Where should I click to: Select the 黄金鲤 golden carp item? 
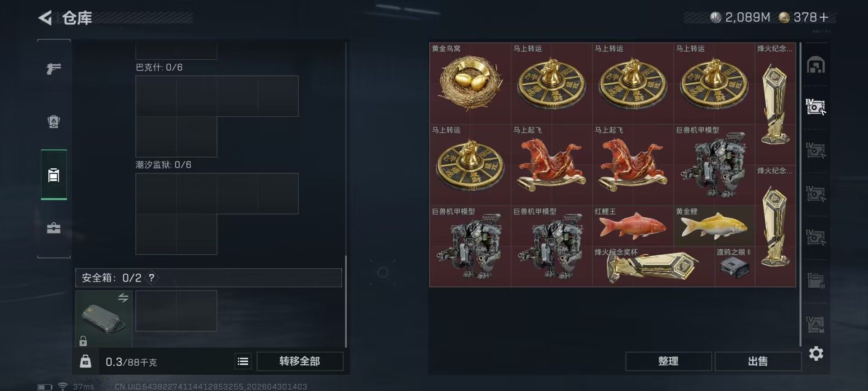714,226
